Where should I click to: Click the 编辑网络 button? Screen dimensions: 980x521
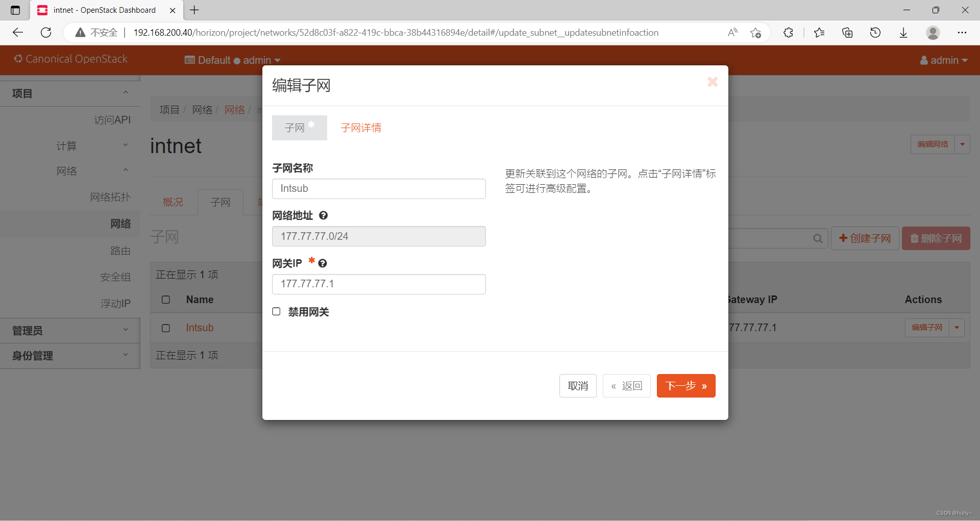(933, 144)
